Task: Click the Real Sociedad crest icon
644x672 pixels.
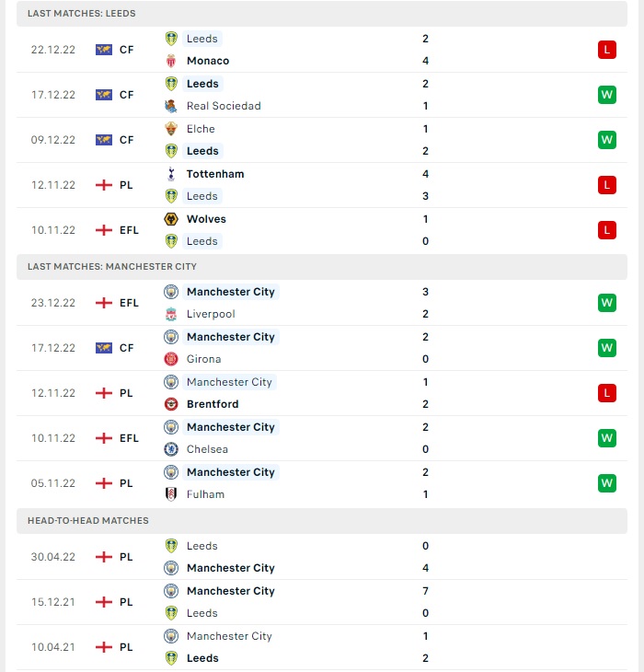Action: (171, 106)
